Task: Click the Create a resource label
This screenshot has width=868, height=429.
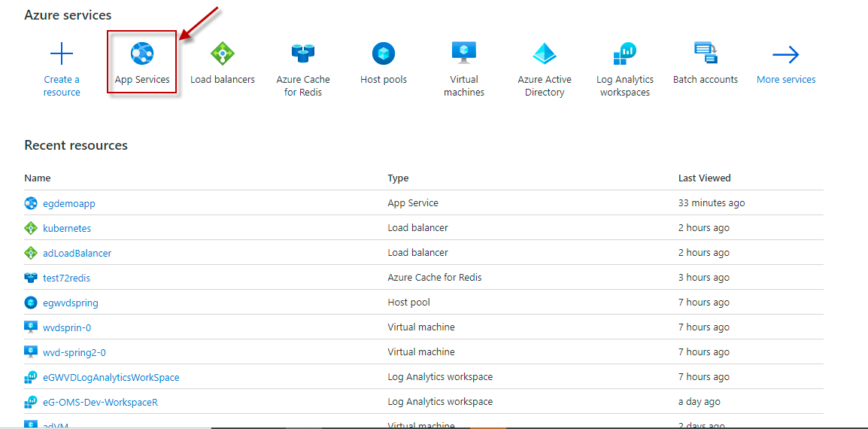Action: click(62, 86)
